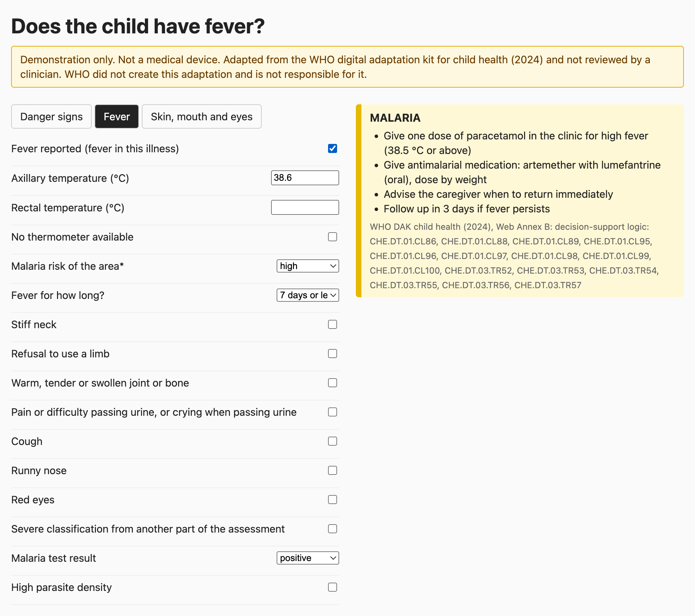695x616 pixels.
Task: Enable the Refusal to use a limb checkbox
Action: pos(333,354)
